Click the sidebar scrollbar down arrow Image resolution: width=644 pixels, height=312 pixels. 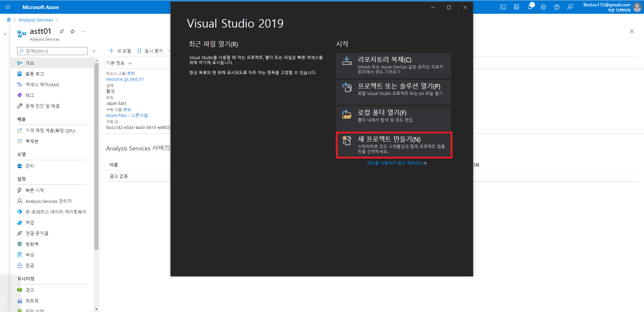coord(97,309)
